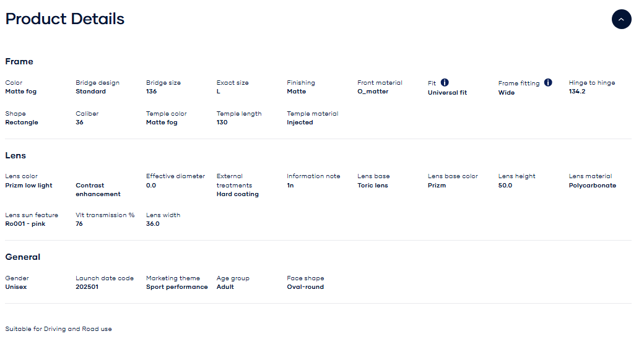Click the Hard coating treatment value
The width and height of the screenshot is (644, 339).
(238, 194)
